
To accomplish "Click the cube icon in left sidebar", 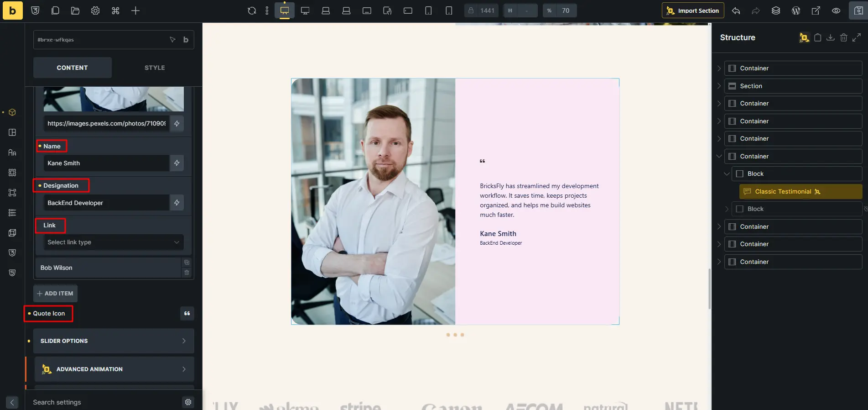I will [12, 112].
